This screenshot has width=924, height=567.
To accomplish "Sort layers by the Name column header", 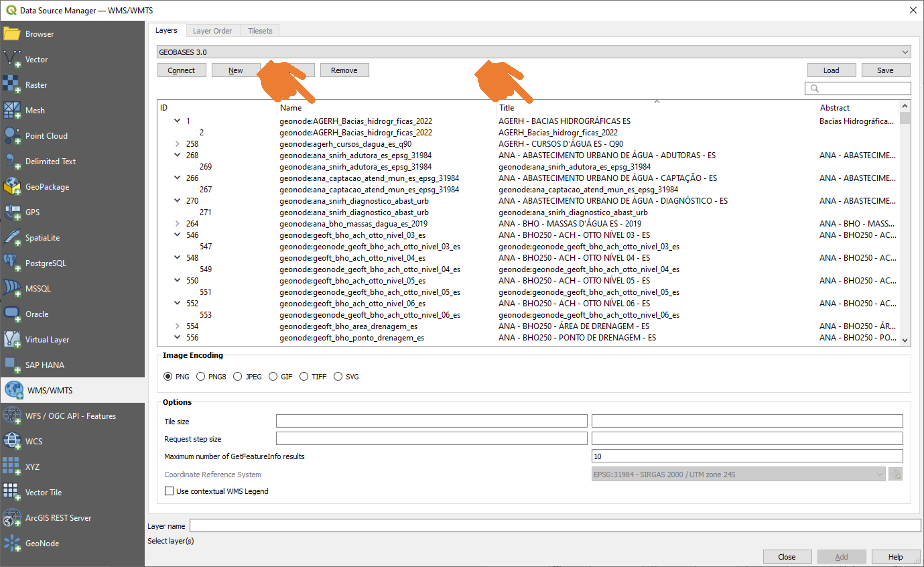I will [x=386, y=108].
